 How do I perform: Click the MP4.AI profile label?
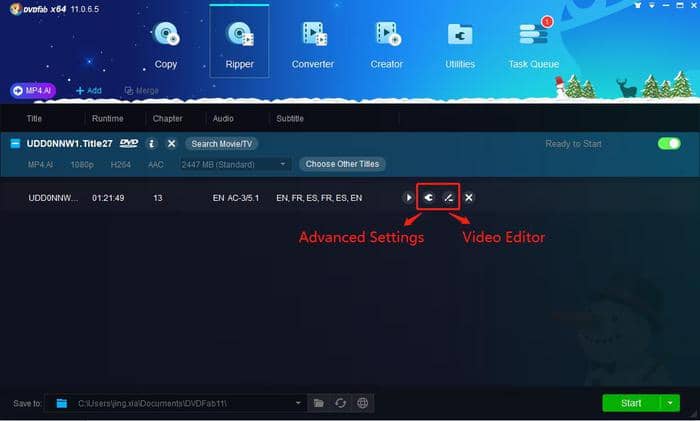click(x=40, y=164)
